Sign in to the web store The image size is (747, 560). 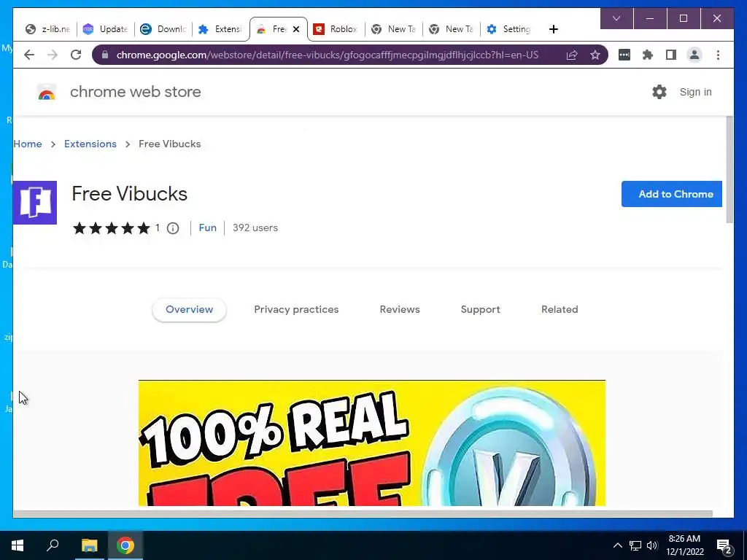[695, 92]
